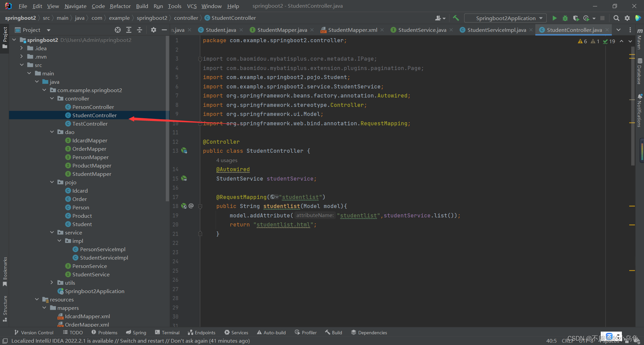Collapse the controller package

pyautogui.click(x=52, y=98)
